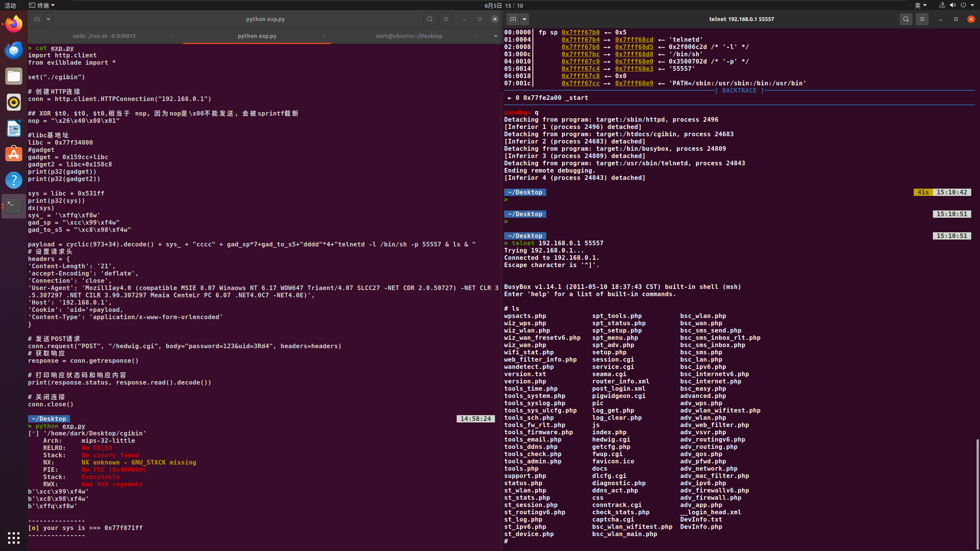Switch to the dark@ubuntu:~/Desktop tab
The height and width of the screenshot is (551, 980).
pyautogui.click(x=409, y=36)
